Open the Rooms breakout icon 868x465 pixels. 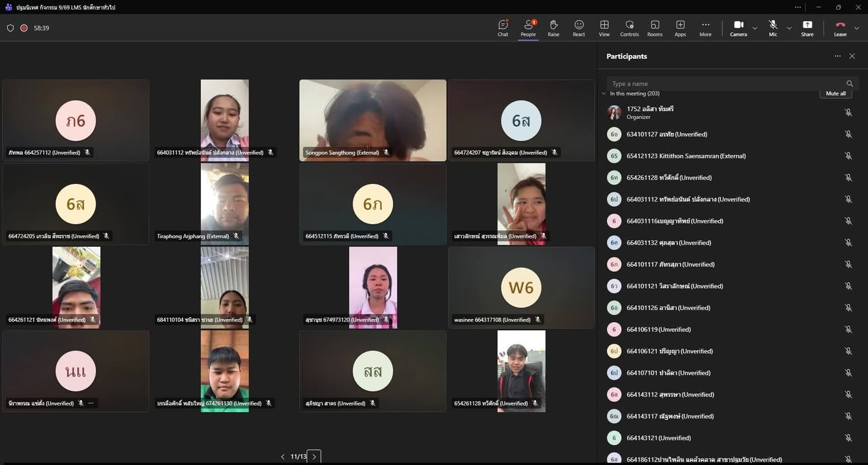(x=655, y=28)
